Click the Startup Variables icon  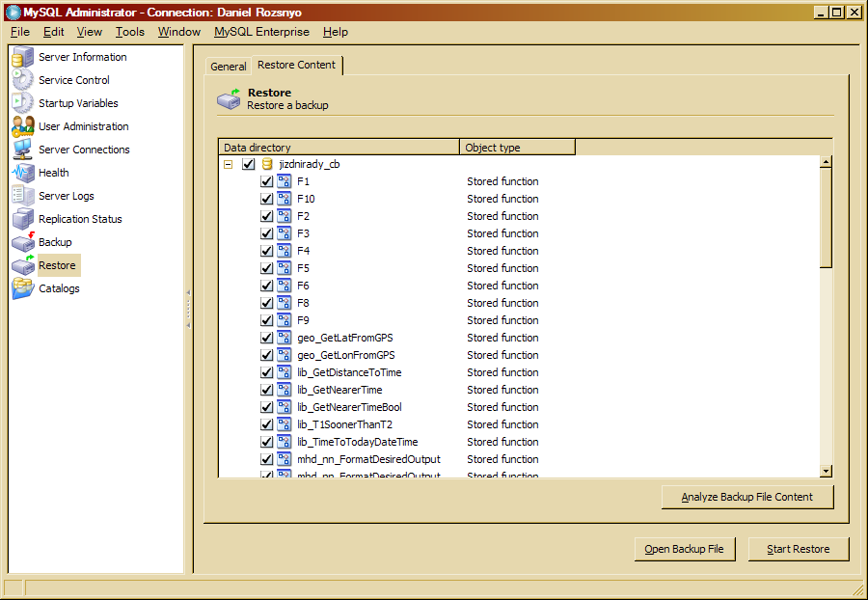click(23, 103)
